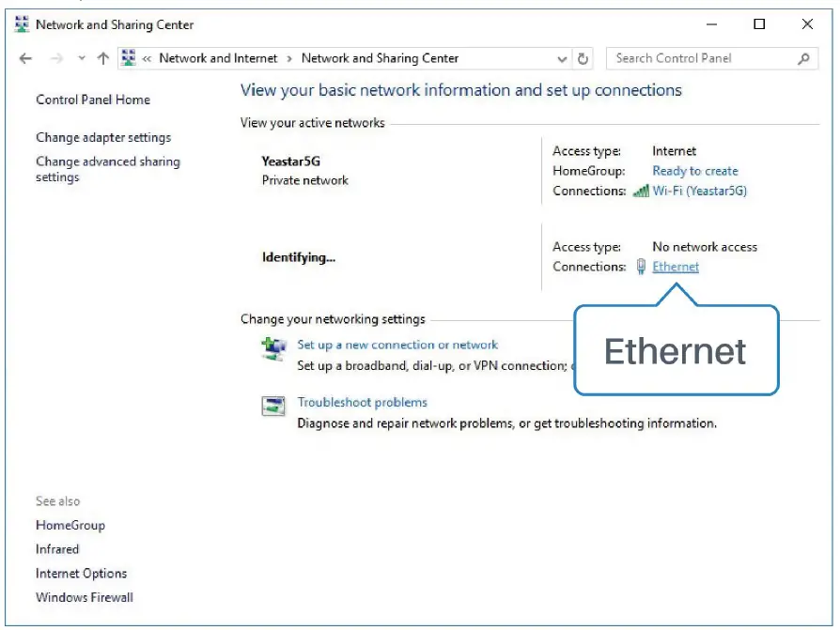The height and width of the screenshot is (630, 840).
Task: Open Change adapter settings
Action: point(103,138)
